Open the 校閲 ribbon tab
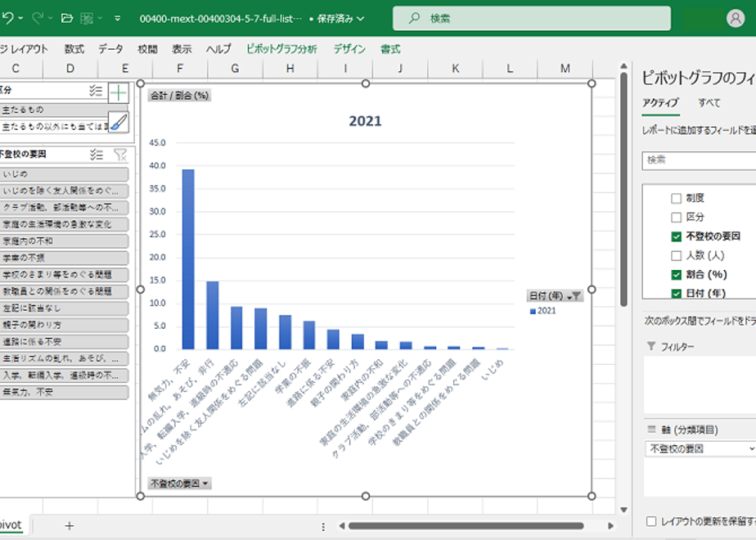Viewport: 756px width, 540px height. [147, 49]
